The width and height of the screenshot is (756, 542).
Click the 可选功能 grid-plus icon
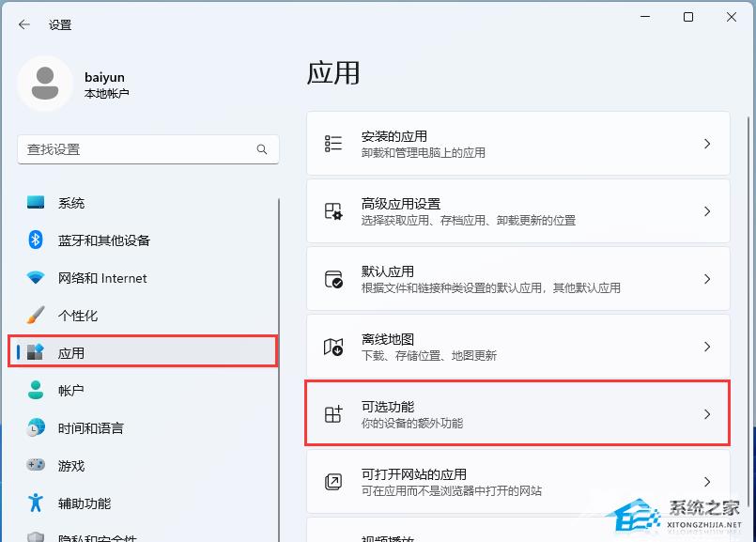pos(333,413)
